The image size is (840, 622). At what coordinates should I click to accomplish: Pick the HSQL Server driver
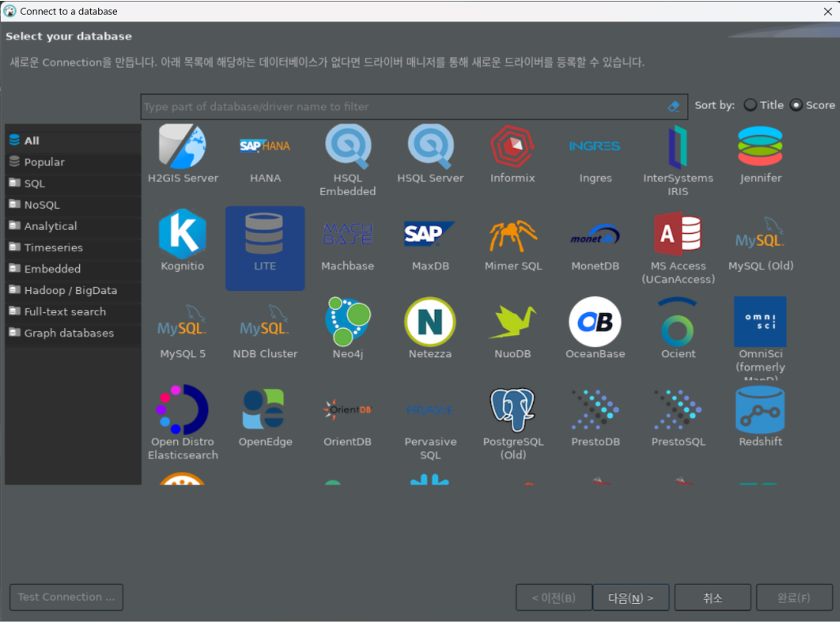pos(430,155)
